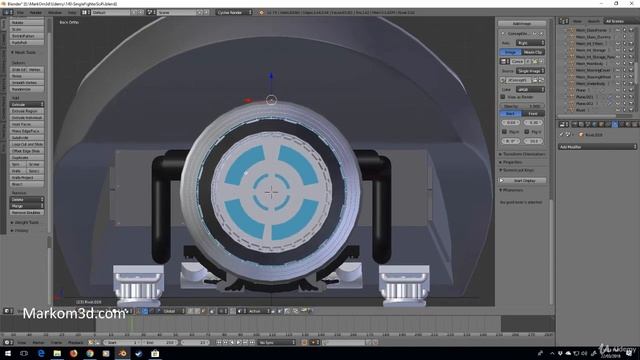The height and width of the screenshot is (360, 640).
Task: Open the Scene properties tab icon
Action: pyautogui.click(x=587, y=124)
